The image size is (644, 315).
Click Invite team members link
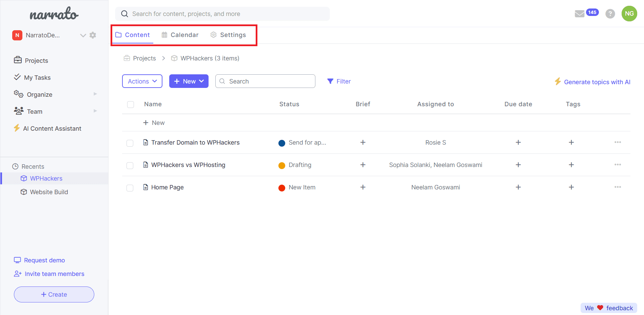click(x=49, y=274)
